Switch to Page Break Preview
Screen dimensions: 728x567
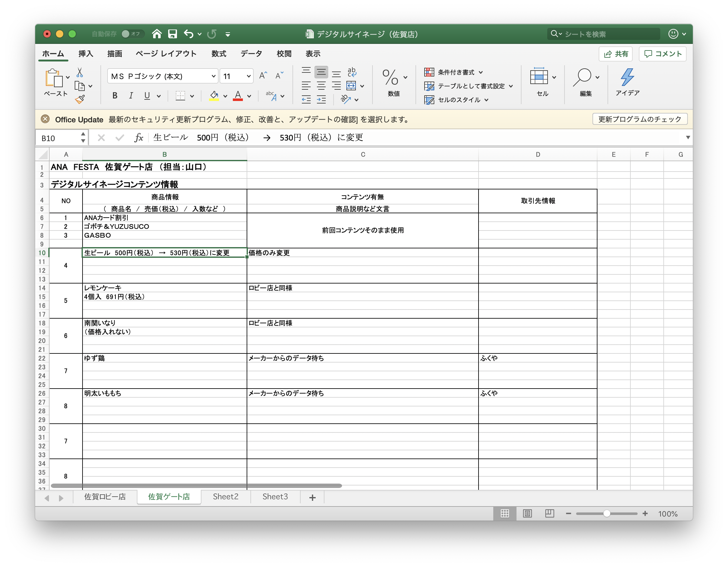549,513
